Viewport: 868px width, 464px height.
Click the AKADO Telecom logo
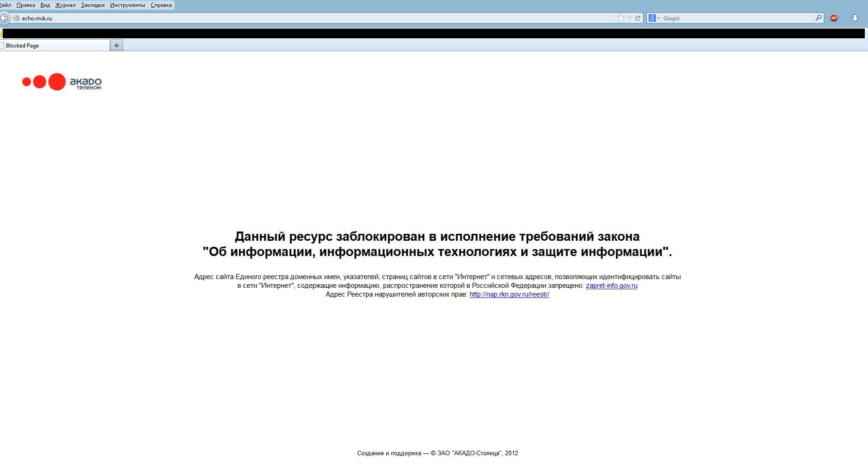click(62, 82)
